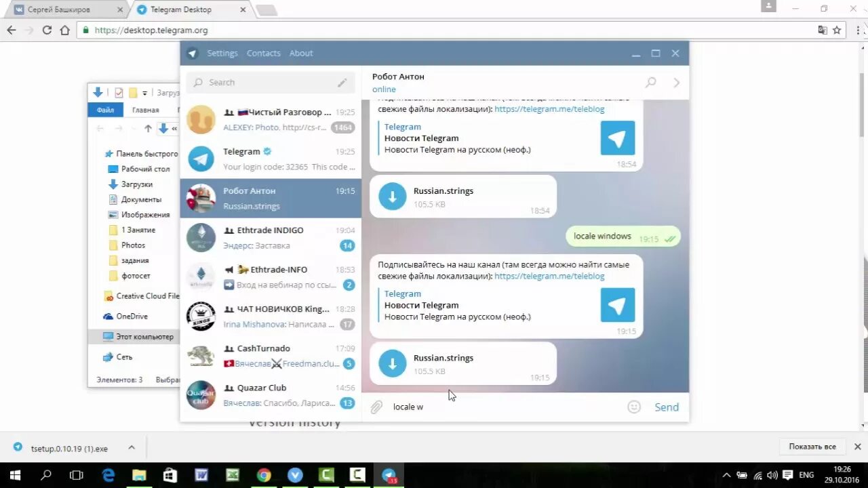Open the Чистый Разговор chat
The image size is (868, 488).
point(271,120)
